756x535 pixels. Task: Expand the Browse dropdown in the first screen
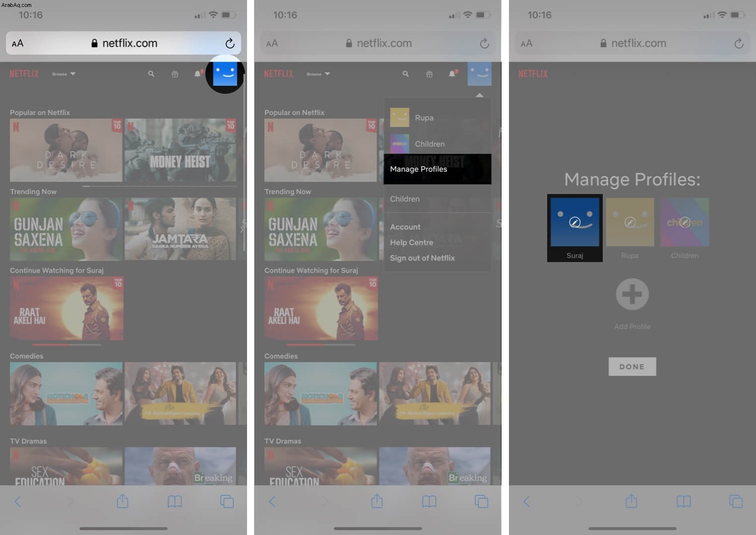[63, 74]
